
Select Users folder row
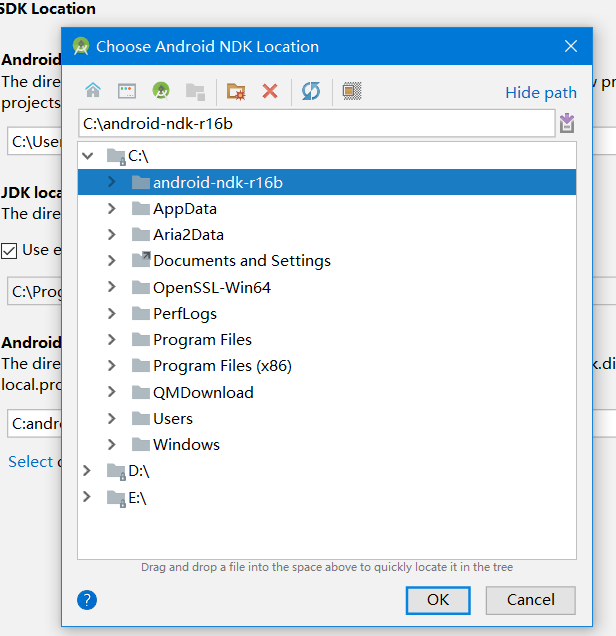tap(327, 418)
